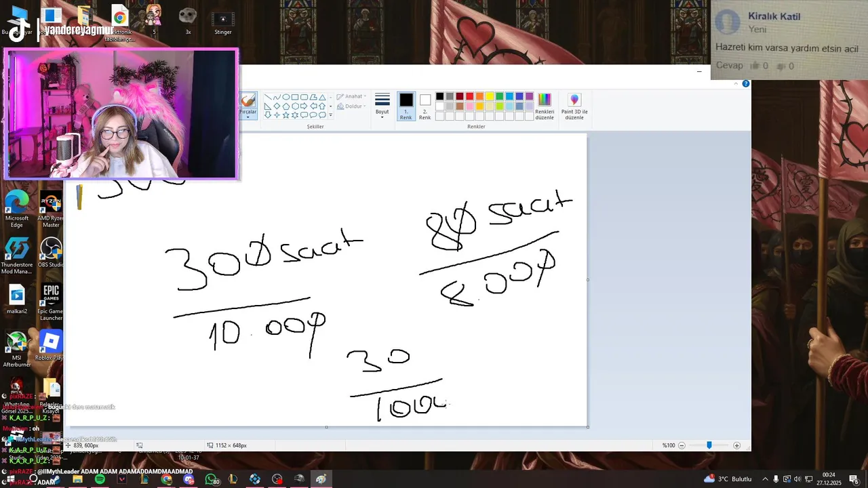Select the Up arrow shape
Viewport: 868px width, 488px height.
[x=322, y=106]
